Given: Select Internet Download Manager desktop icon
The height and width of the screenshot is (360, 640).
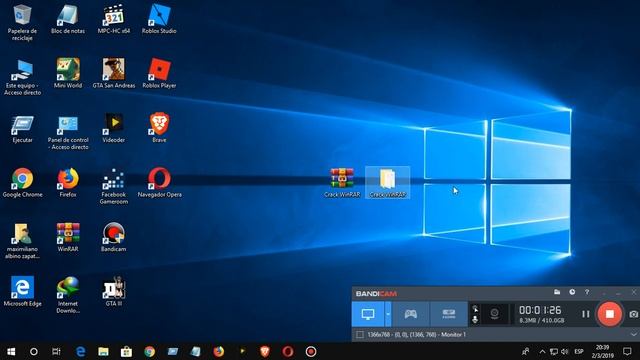Looking at the screenshot, I should tap(68, 296).
